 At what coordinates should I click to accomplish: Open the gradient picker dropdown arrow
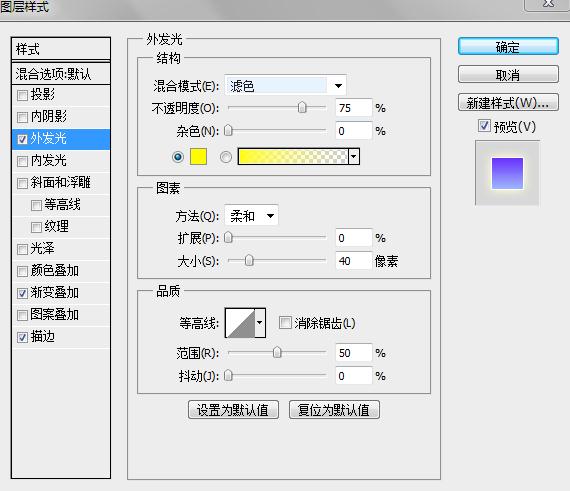click(354, 157)
